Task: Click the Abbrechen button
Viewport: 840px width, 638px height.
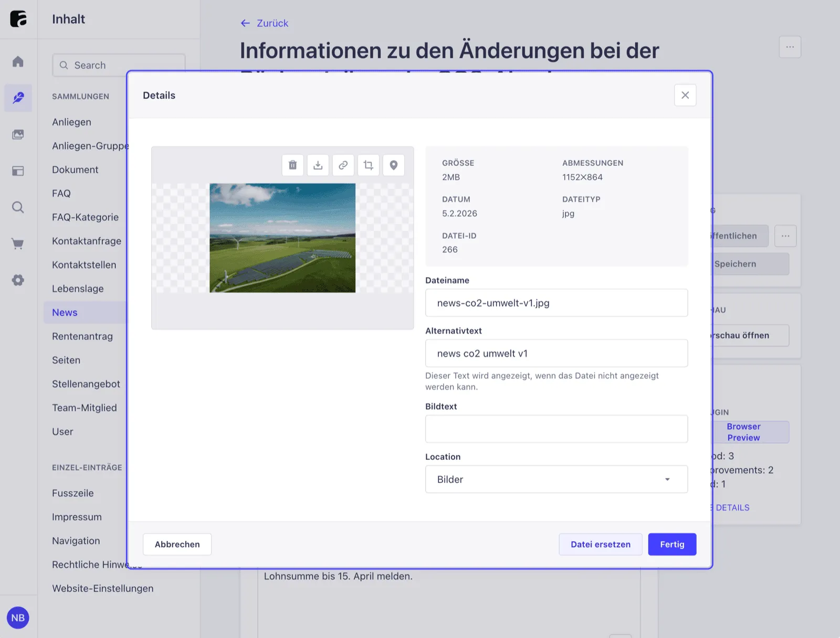Action: coord(177,544)
